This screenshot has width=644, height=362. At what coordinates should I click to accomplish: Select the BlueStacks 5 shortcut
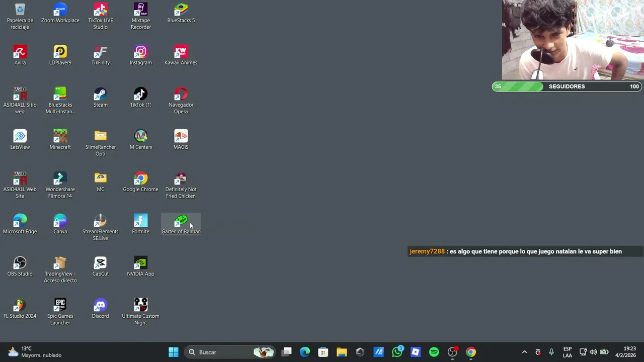pos(181,13)
